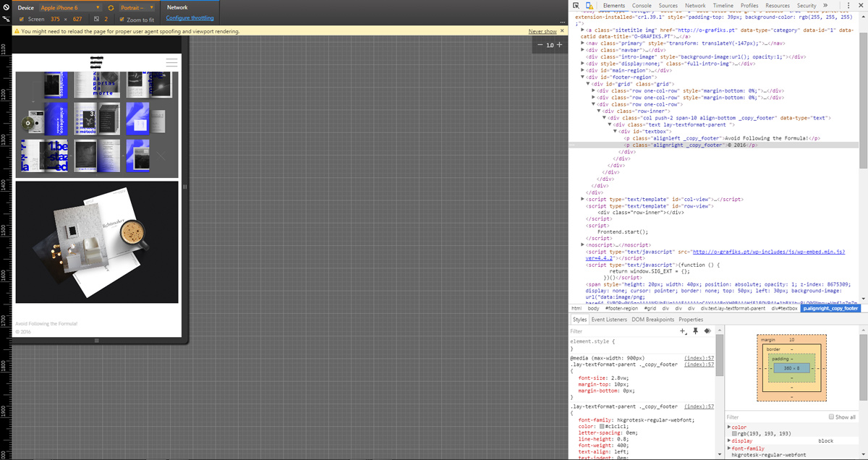868x460 pixels.
Task: Click the reset device overrides icon
Action: pyautogui.click(x=6, y=7)
